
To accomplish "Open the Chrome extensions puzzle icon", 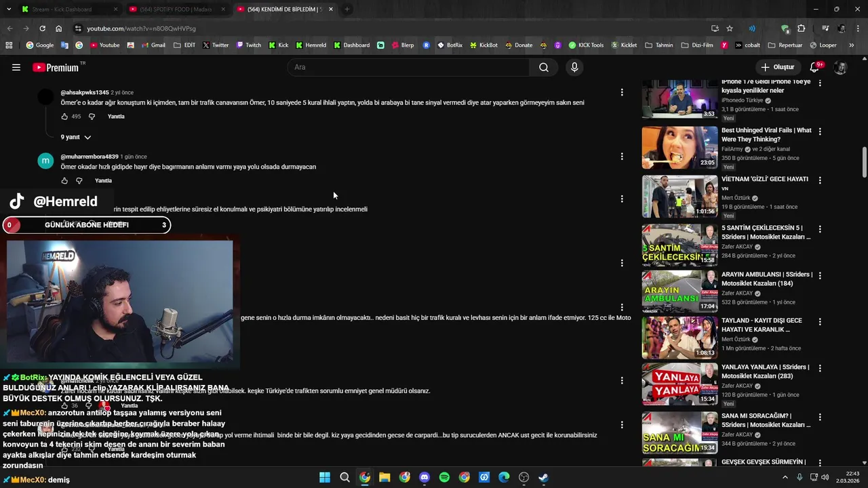I will (802, 28).
